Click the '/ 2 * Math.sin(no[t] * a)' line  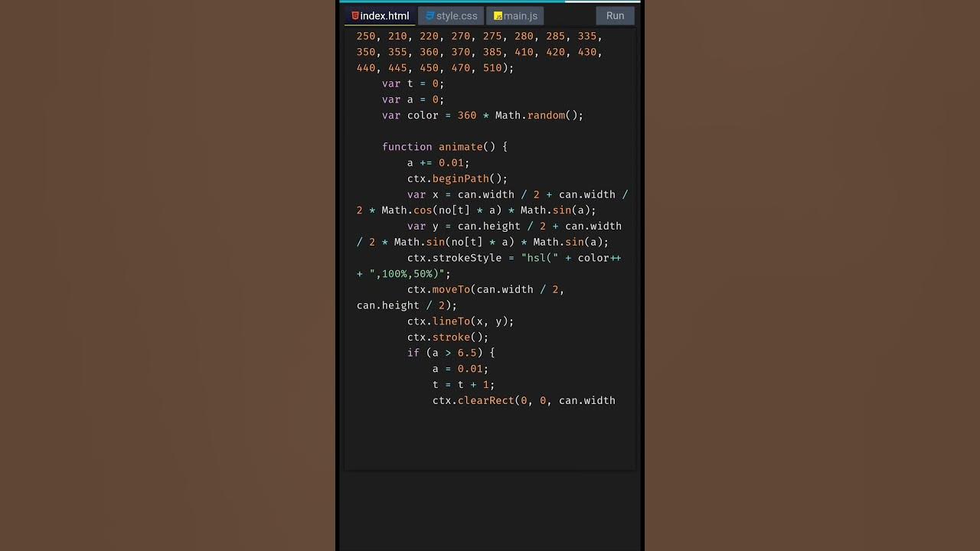point(482,242)
